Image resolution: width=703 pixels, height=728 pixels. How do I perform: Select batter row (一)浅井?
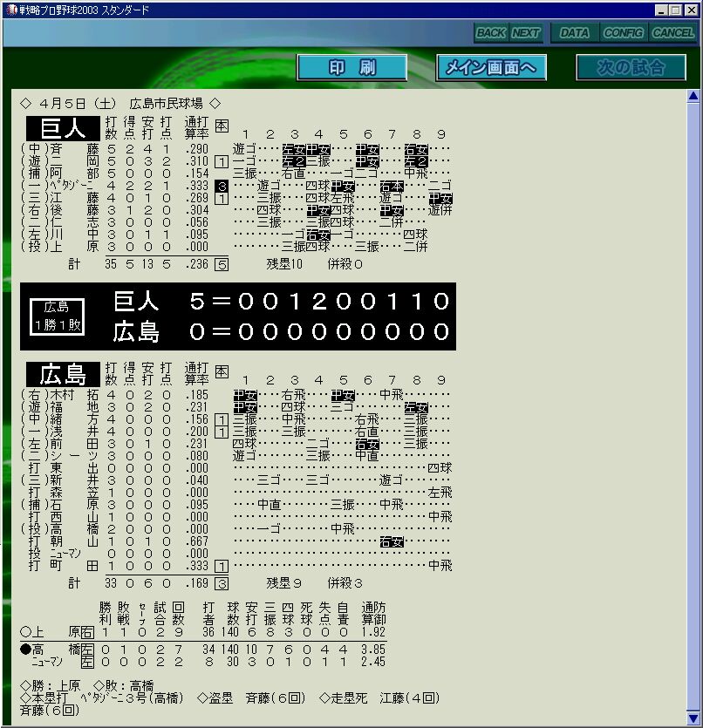pos(235,432)
